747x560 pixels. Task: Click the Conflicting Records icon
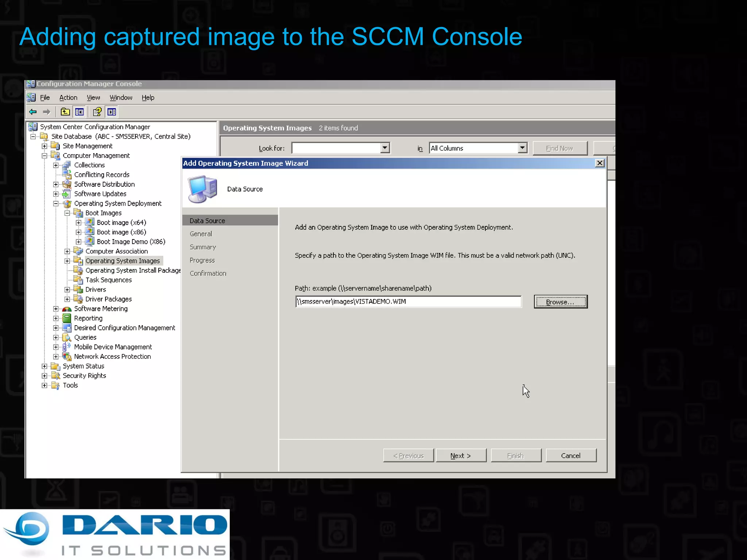coord(66,175)
